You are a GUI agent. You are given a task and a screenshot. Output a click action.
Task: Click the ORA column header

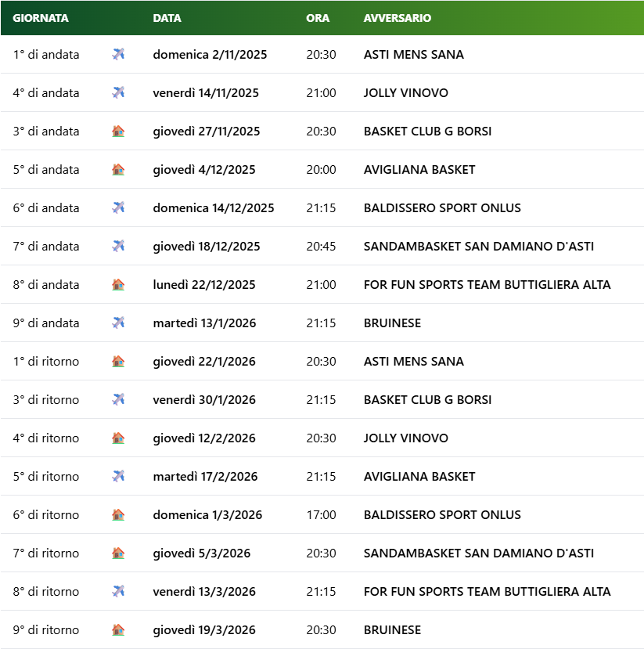click(x=318, y=18)
